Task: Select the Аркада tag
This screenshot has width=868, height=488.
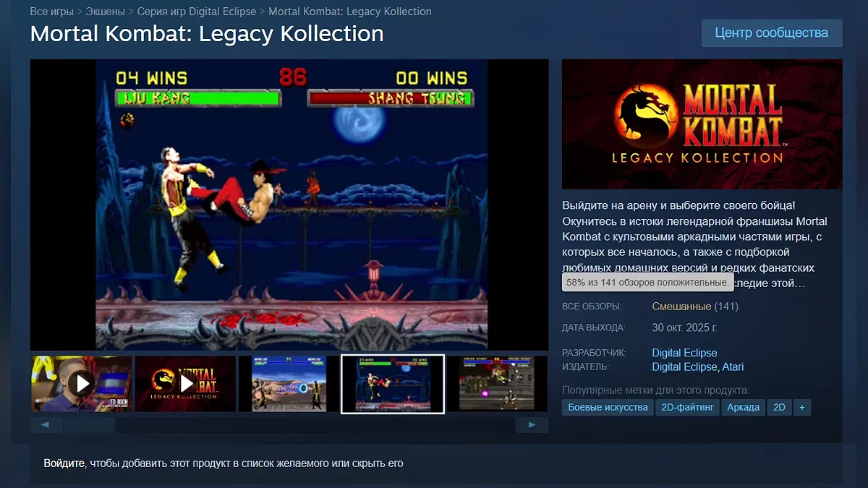Action: pyautogui.click(x=744, y=407)
